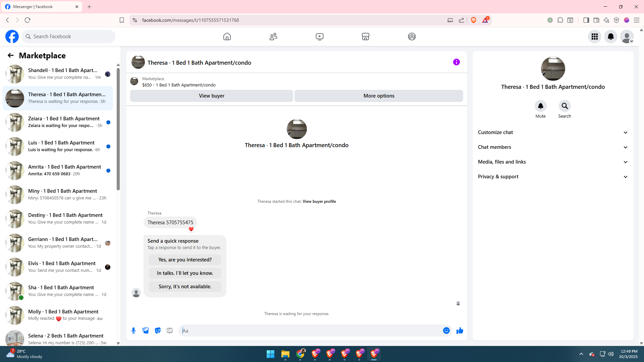This screenshot has height=362, width=644.
Task: Open Video tab icon
Action: click(x=320, y=37)
